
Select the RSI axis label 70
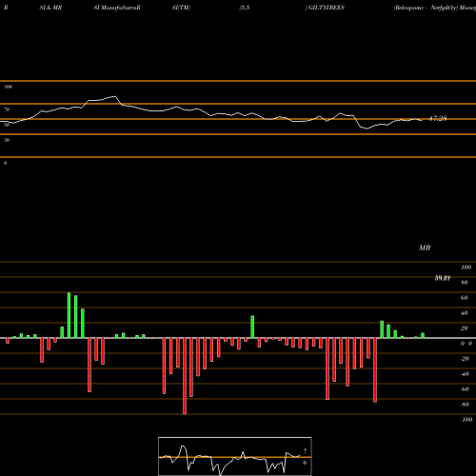click(7, 109)
